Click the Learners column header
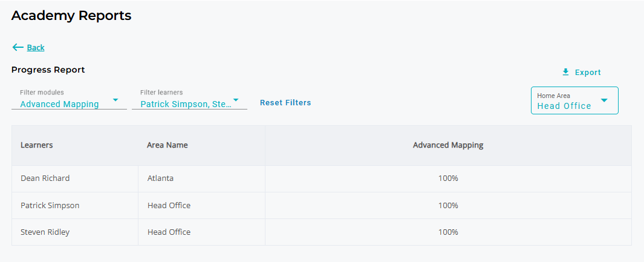Screen dimensions: 644x262 pos(36,145)
